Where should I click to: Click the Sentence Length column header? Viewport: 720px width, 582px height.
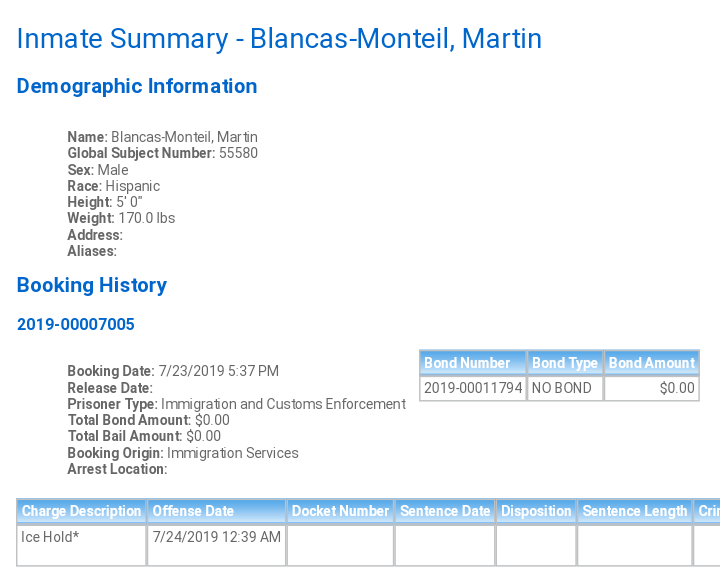635,511
